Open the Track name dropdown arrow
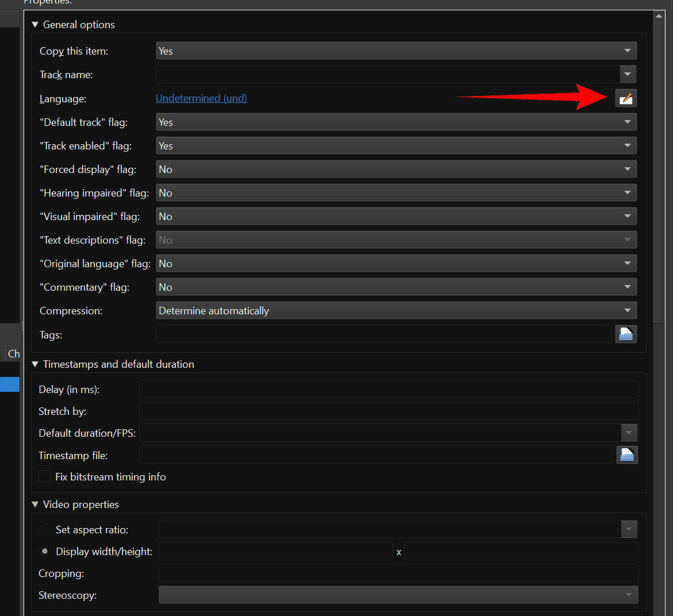This screenshot has width=673, height=616. [628, 74]
